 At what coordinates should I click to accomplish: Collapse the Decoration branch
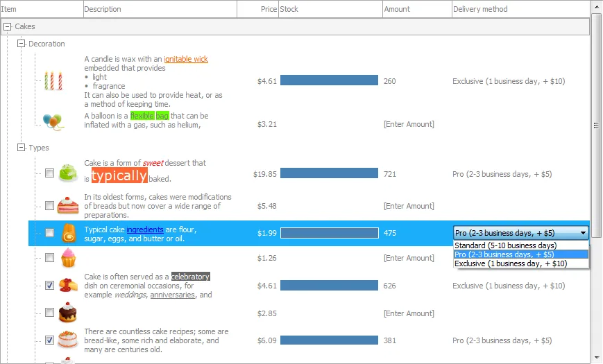click(x=21, y=44)
